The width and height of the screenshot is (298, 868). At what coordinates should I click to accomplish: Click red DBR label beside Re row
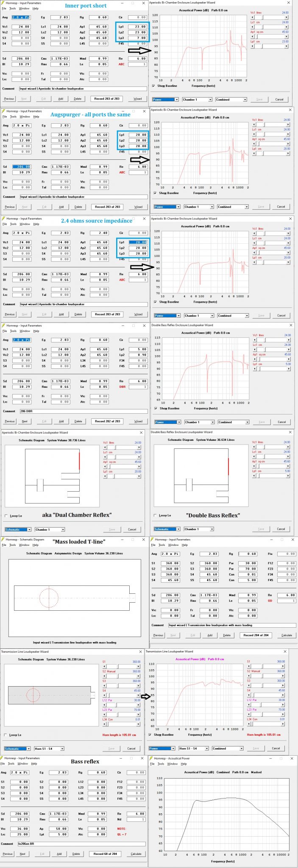coord(123,387)
